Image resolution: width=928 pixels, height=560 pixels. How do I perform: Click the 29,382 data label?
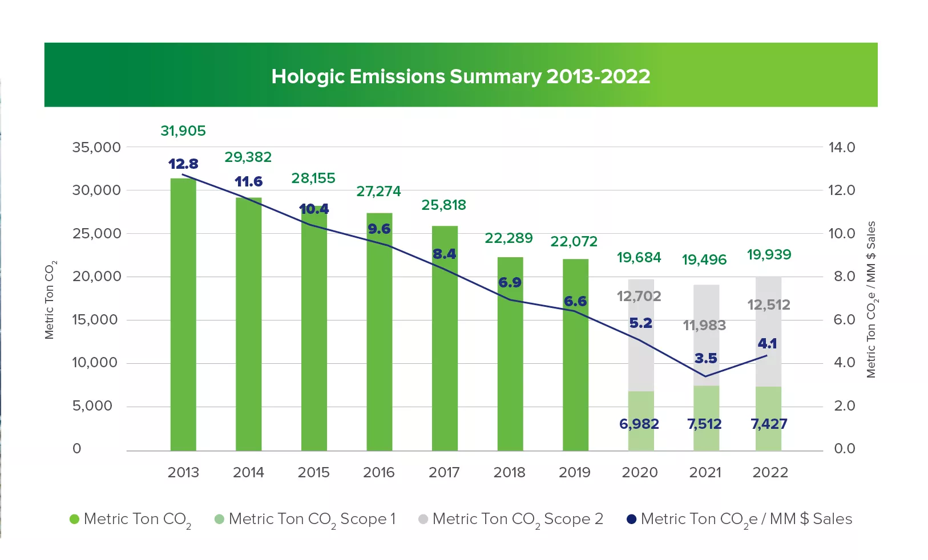[248, 157]
